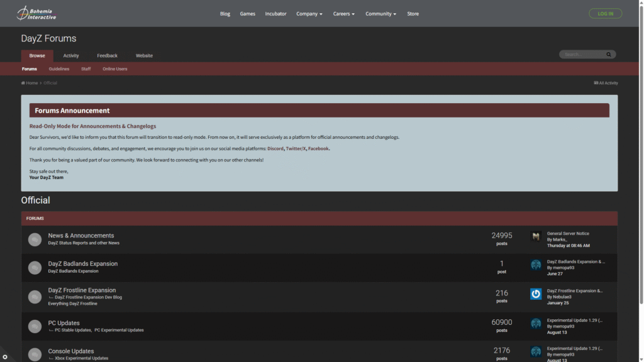Viewport: 644px width, 362px height.
Task: Open Experimental Update 1.29 topic in PC Updates
Action: pyautogui.click(x=575, y=320)
